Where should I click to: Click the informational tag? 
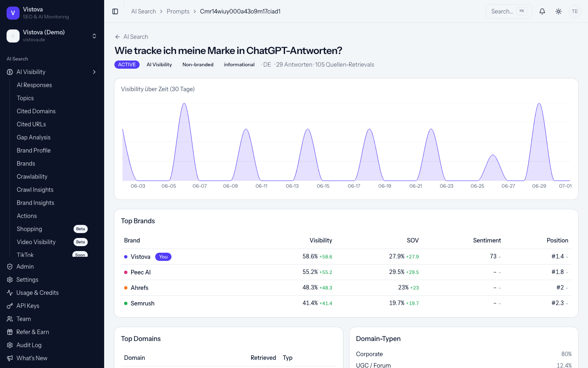(x=239, y=65)
